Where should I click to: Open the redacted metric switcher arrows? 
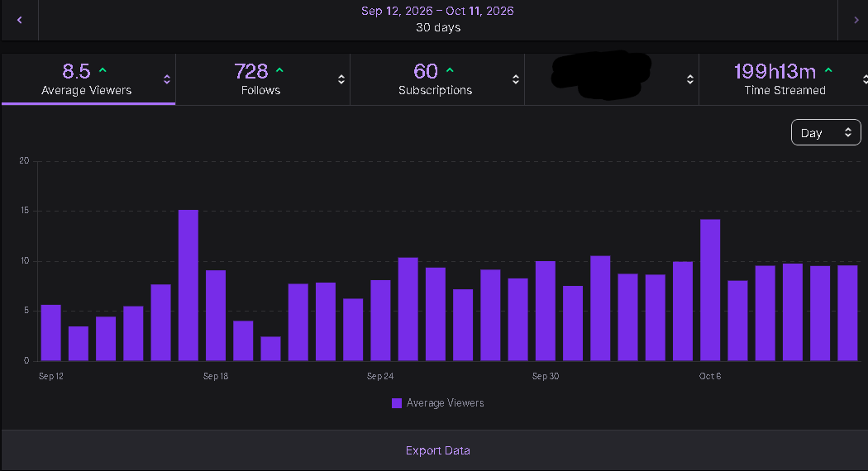(x=689, y=79)
